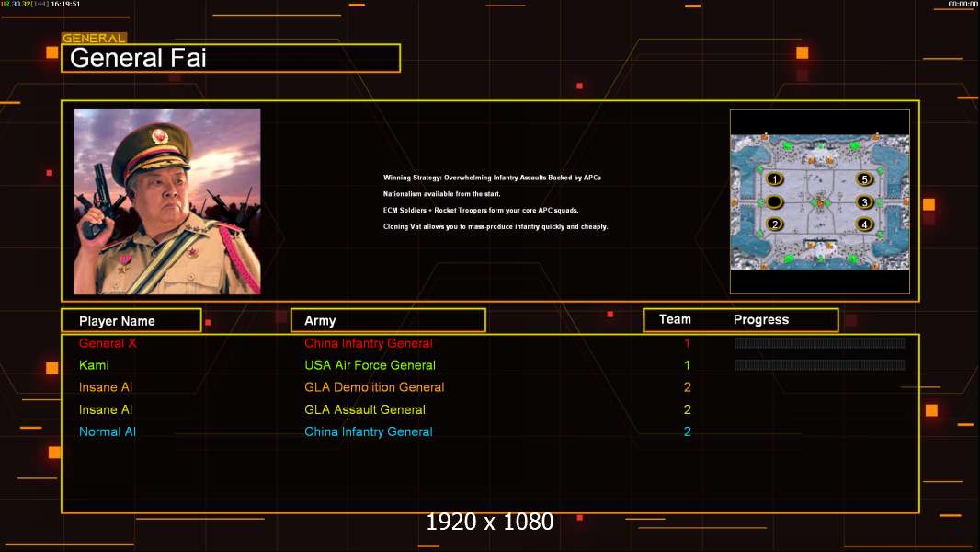
Task: Click start position marker 2 on minimap
Action: pos(774,224)
